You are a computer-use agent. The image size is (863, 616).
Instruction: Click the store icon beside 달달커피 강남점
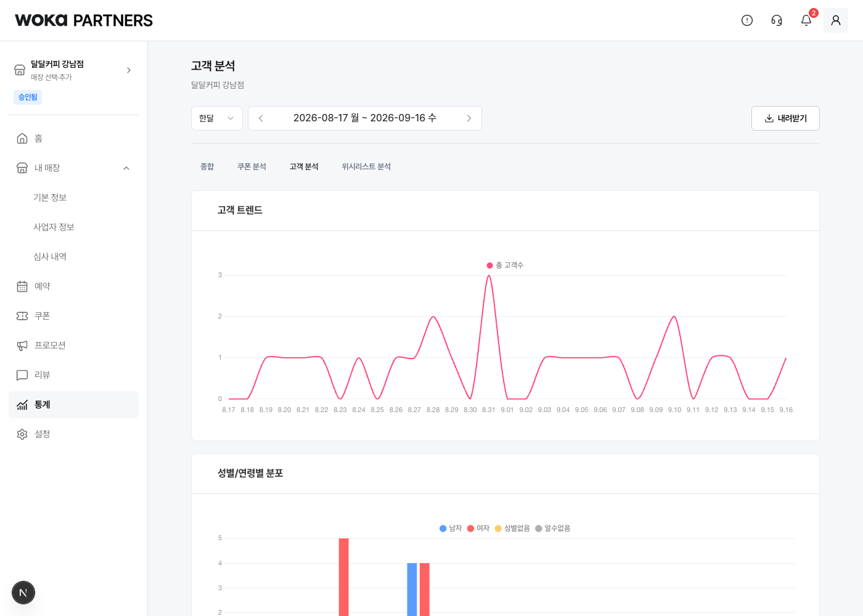click(20, 70)
